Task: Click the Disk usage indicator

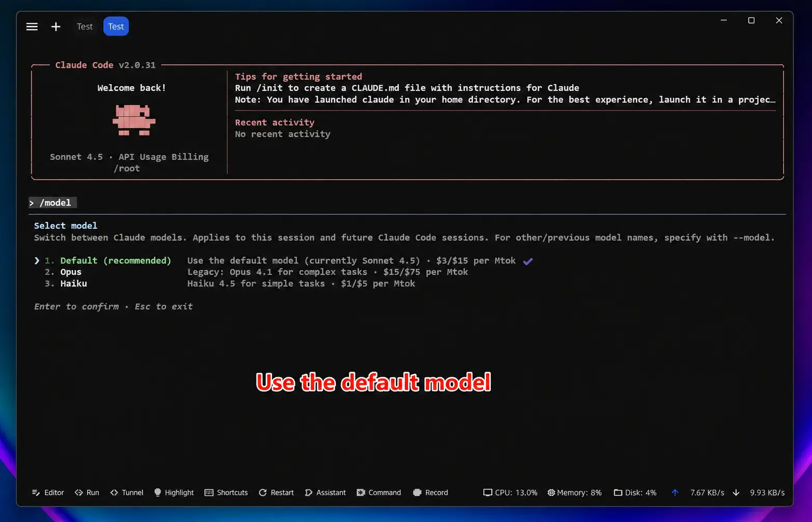Action: coord(635,492)
